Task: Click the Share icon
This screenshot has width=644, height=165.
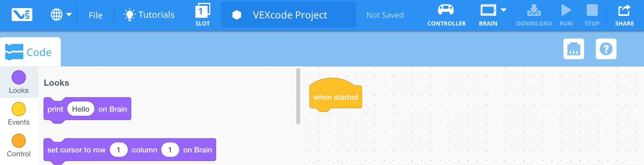Action: click(x=624, y=15)
